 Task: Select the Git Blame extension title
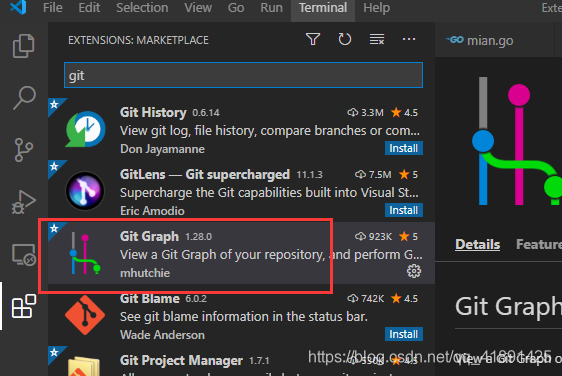tap(149, 299)
